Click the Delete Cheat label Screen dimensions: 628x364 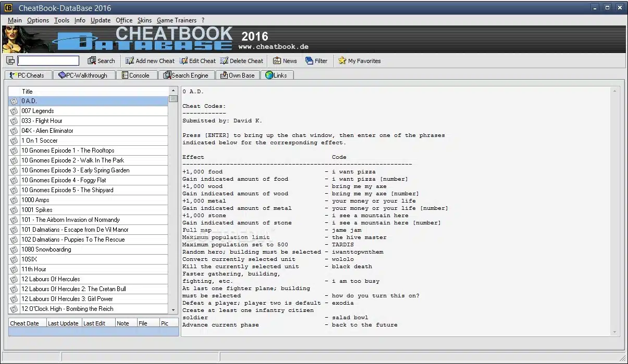247,61
